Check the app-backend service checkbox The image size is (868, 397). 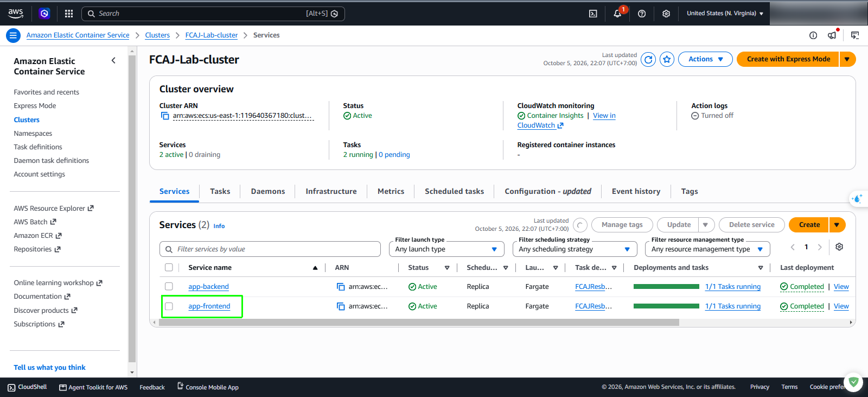[x=169, y=286]
